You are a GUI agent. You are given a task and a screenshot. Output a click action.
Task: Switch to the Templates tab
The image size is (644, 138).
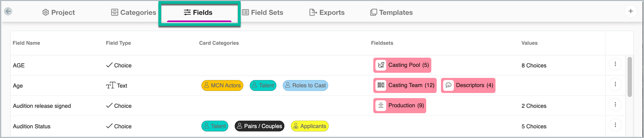tap(391, 12)
